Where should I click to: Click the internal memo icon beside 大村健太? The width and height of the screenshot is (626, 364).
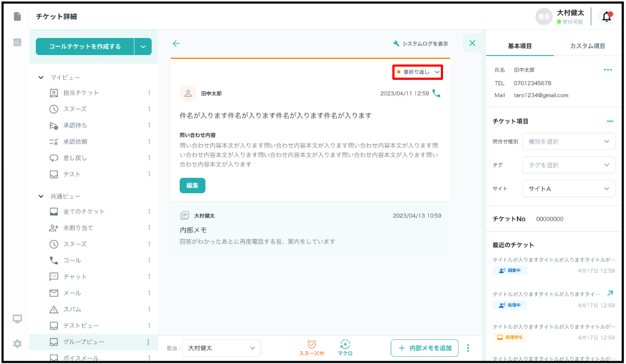[185, 215]
